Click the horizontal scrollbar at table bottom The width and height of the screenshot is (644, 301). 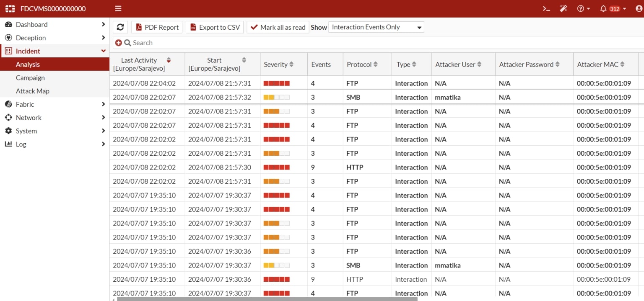click(267, 299)
